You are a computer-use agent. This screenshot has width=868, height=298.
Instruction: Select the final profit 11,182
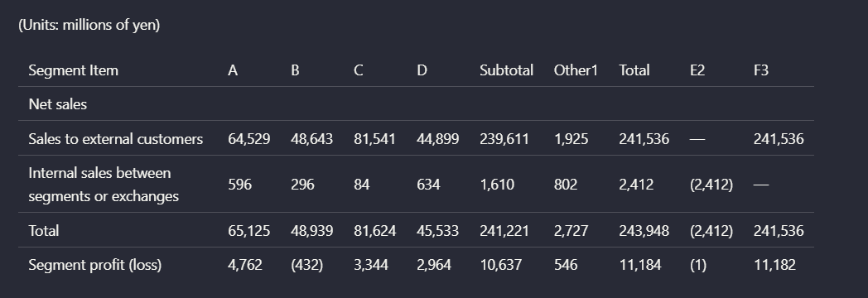click(x=775, y=265)
